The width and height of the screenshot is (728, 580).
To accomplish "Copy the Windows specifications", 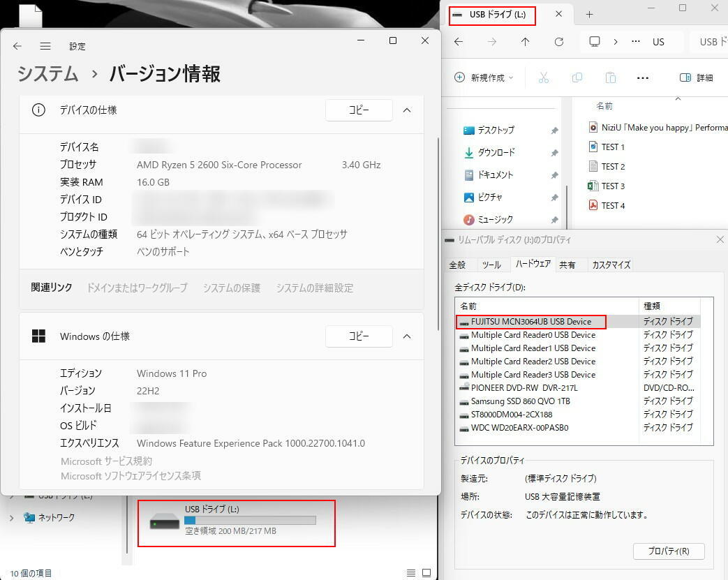I will point(359,336).
